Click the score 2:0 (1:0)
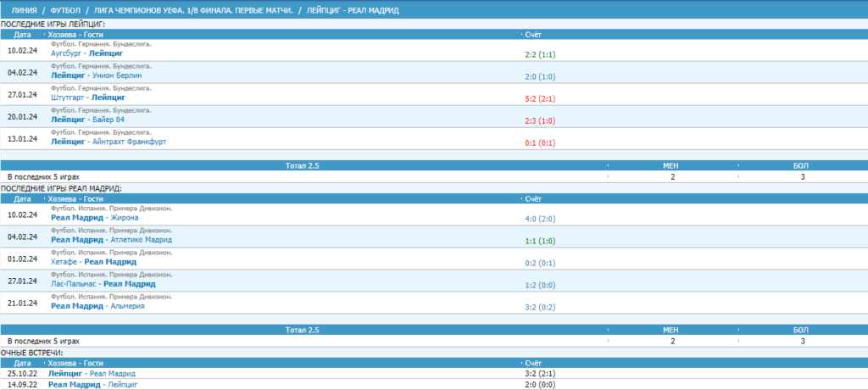Image resolution: width=868 pixels, height=390 pixels. pyautogui.click(x=540, y=76)
